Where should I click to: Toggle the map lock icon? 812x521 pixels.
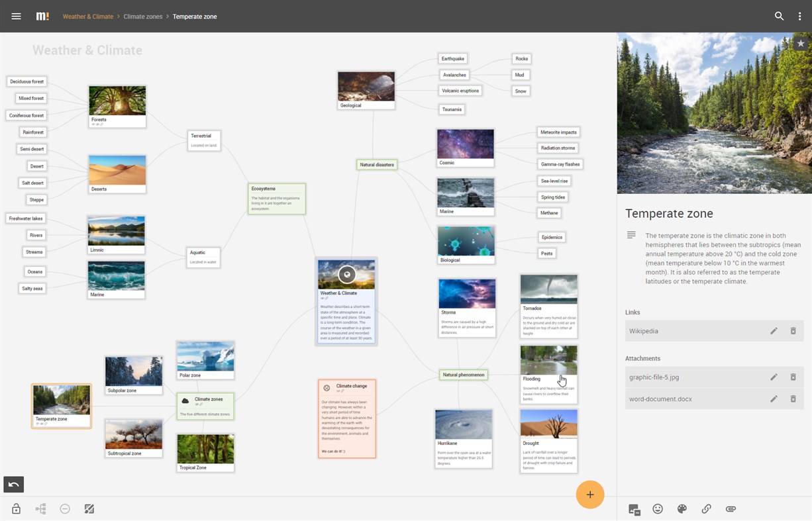pos(17,509)
